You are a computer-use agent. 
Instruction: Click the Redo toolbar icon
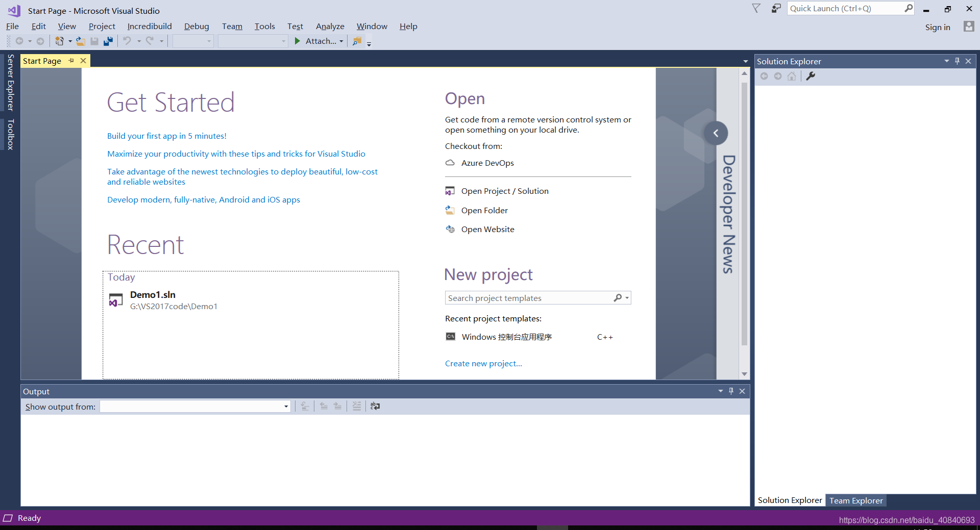pos(150,41)
